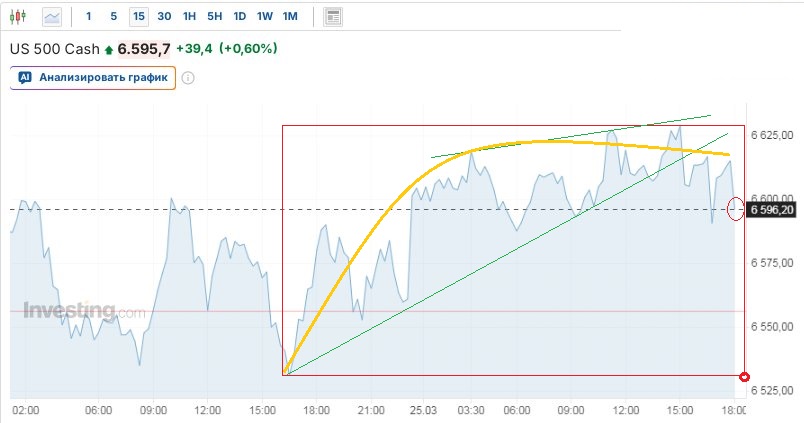The image size is (804, 423).
Task: Switch to the 1M monthly timeframe
Action: point(290,16)
